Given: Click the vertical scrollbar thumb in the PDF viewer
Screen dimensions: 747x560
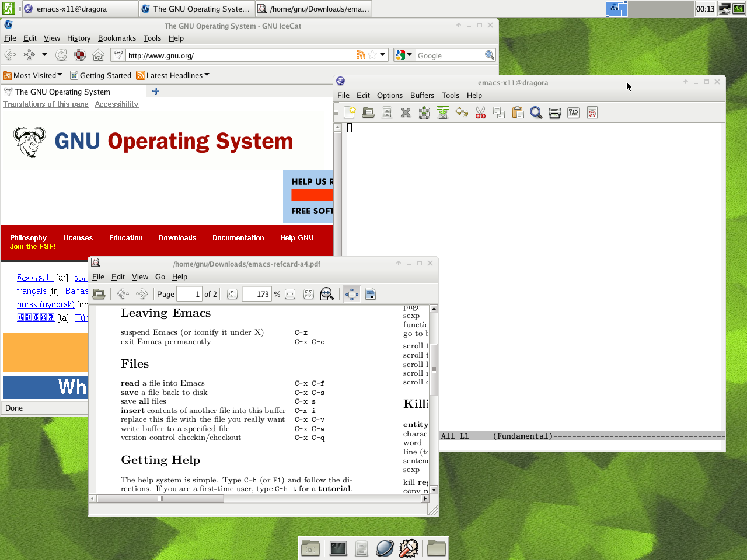Looking at the screenshot, I should [x=434, y=370].
